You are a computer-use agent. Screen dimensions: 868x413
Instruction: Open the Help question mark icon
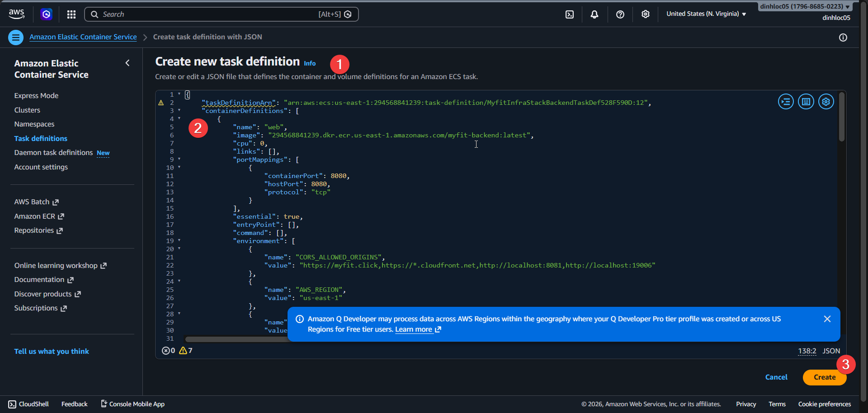click(x=620, y=14)
